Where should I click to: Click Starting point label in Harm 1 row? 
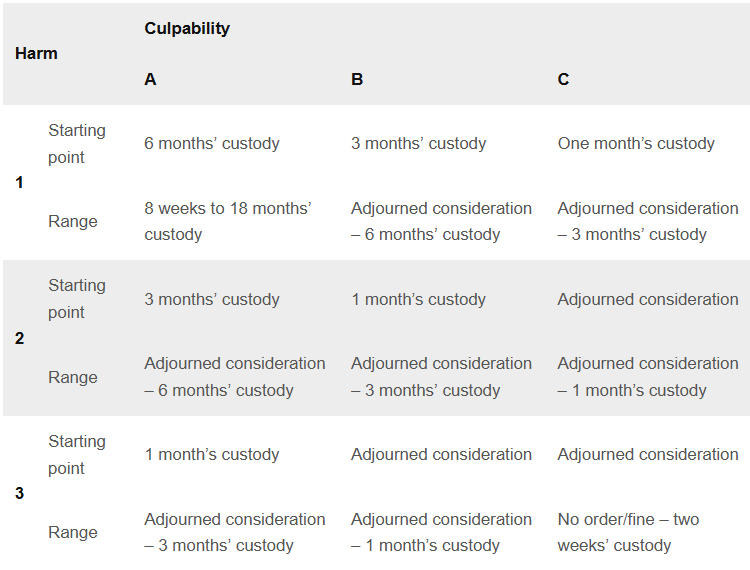pyautogui.click(x=76, y=144)
